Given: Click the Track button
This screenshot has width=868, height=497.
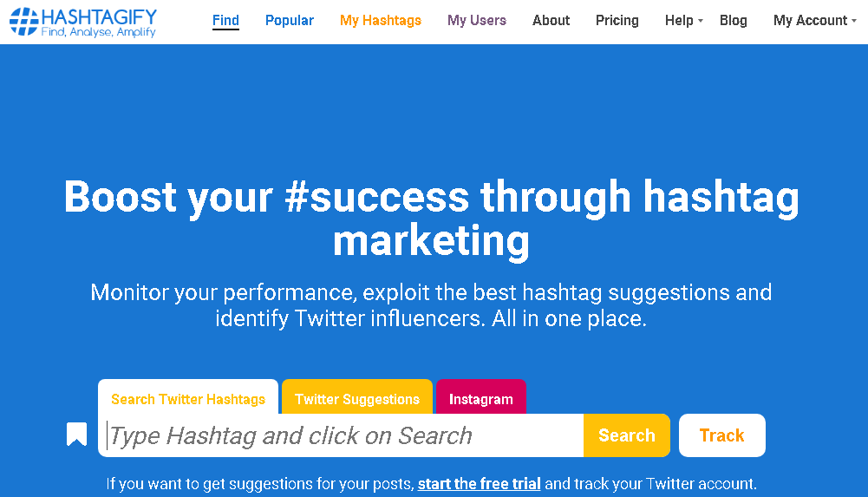Looking at the screenshot, I should point(721,435).
